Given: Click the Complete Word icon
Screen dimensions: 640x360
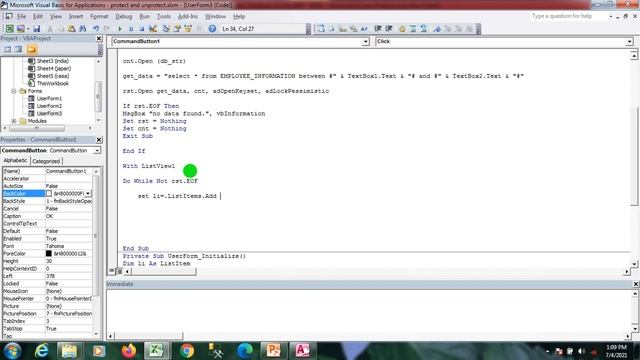Looking at the screenshot, I should pyautogui.click(x=364, y=29).
